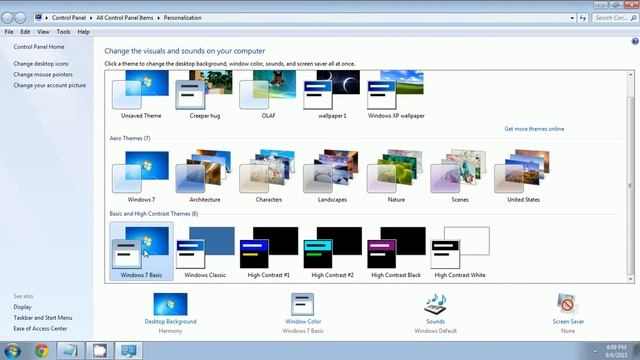
Task: Choose the wallpaper1 theme
Action: pyautogui.click(x=332, y=94)
